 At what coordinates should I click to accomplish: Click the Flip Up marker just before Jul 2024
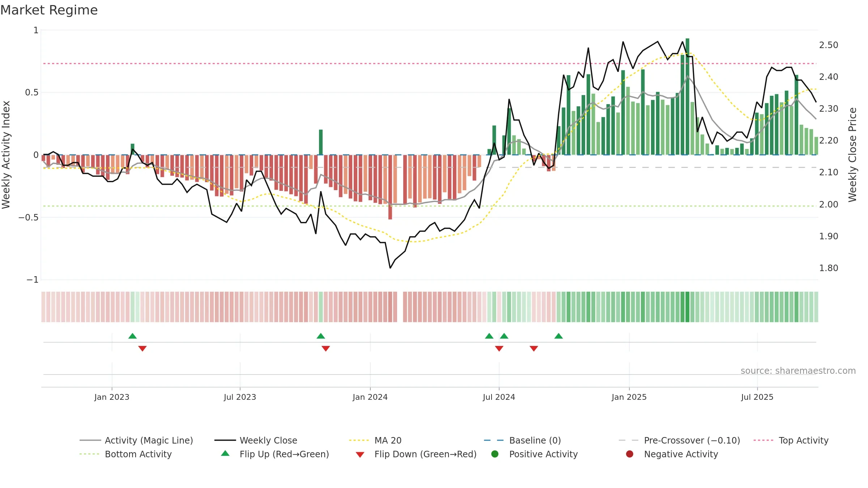click(489, 336)
